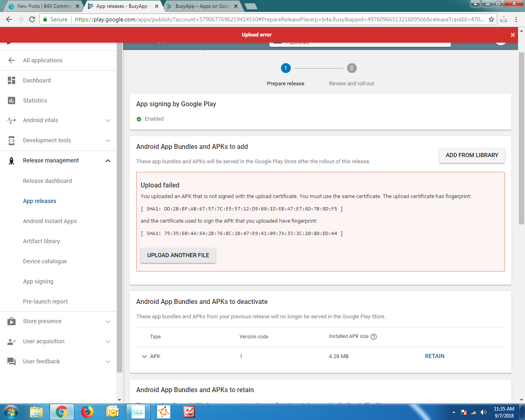Go to step 2 Review and roll-out
This screenshot has width=525, height=420.
352,68
